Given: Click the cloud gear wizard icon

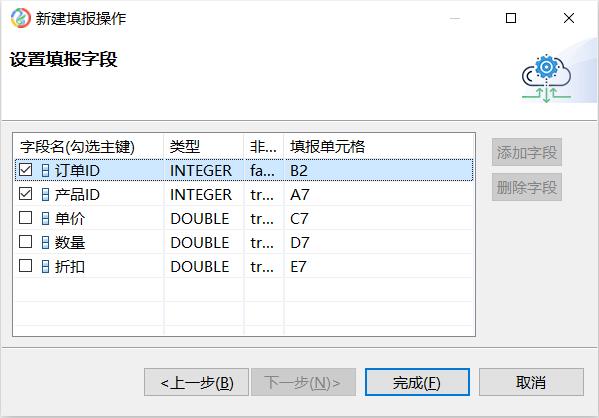Looking at the screenshot, I should (546, 78).
